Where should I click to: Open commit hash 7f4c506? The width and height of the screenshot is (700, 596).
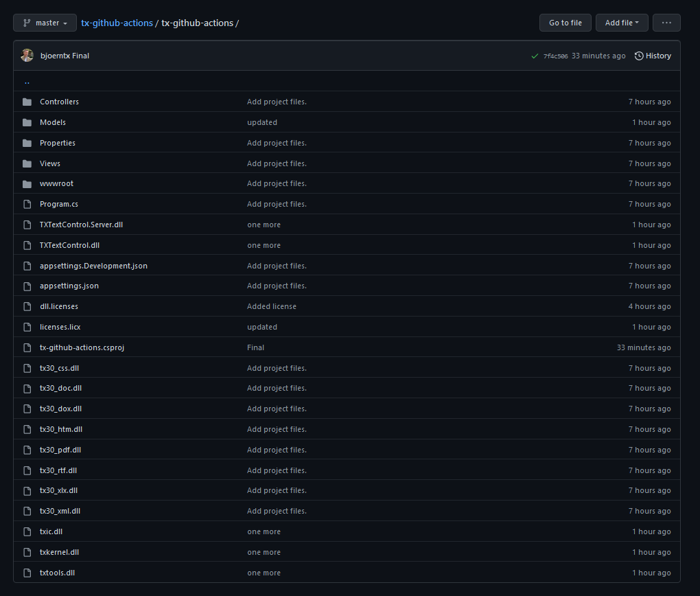pyautogui.click(x=555, y=56)
